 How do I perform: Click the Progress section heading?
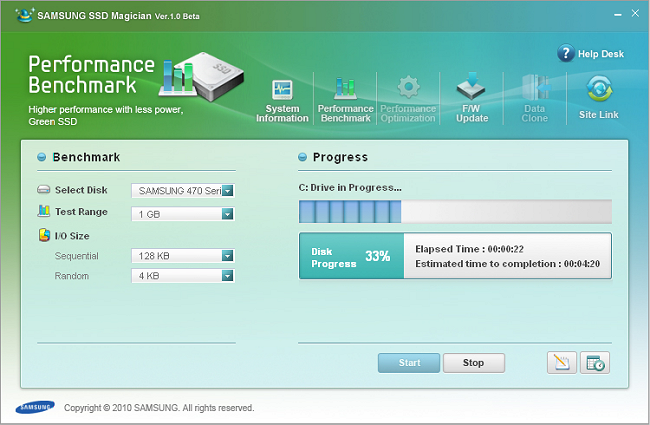[x=340, y=157]
